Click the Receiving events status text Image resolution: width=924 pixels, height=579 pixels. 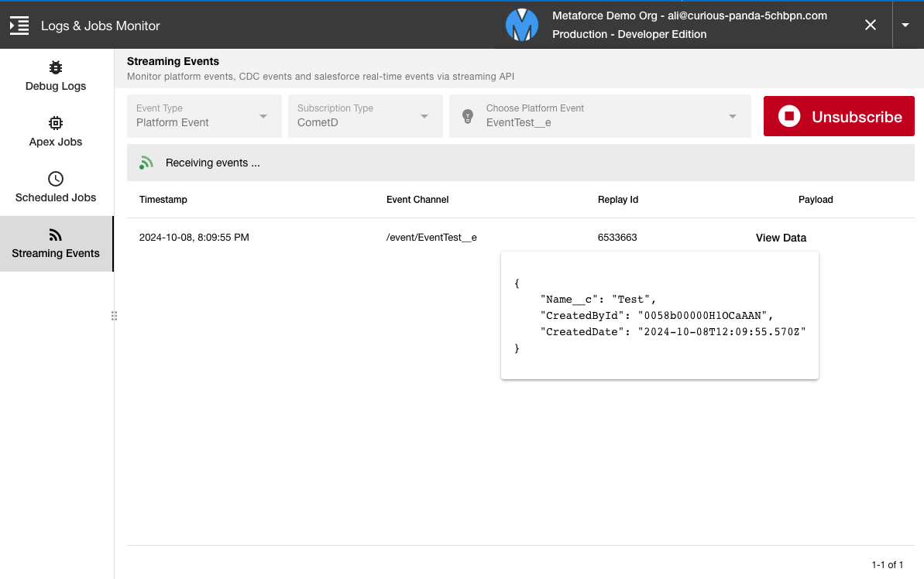(x=213, y=163)
